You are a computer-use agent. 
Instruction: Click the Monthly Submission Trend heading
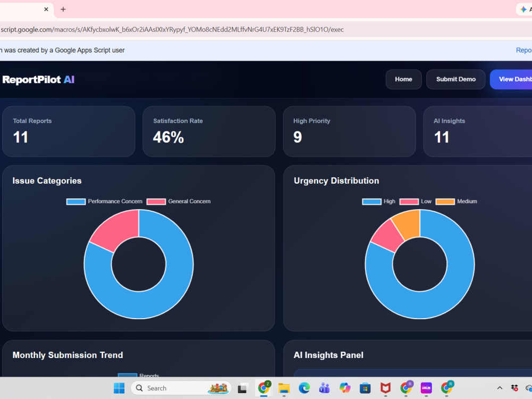[68, 355]
